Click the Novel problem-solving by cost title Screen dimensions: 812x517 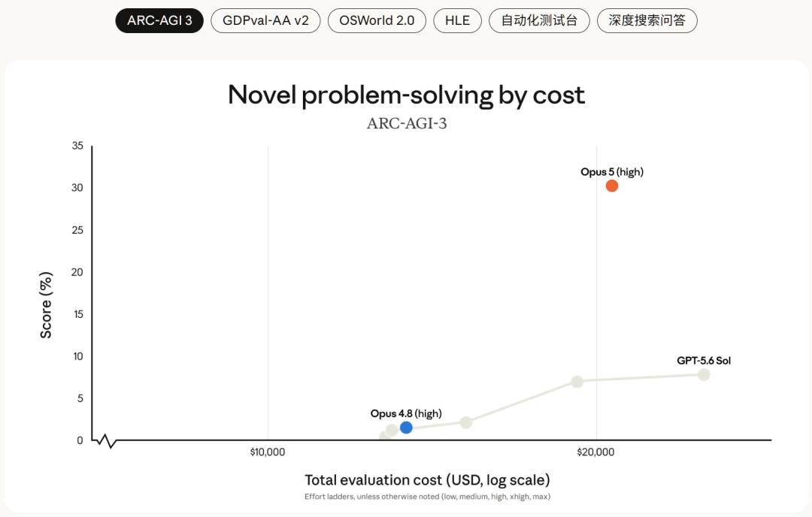(x=407, y=95)
